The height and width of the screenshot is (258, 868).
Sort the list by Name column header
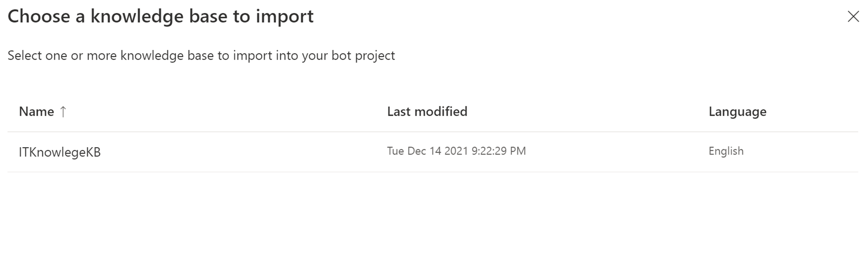pyautogui.click(x=36, y=112)
